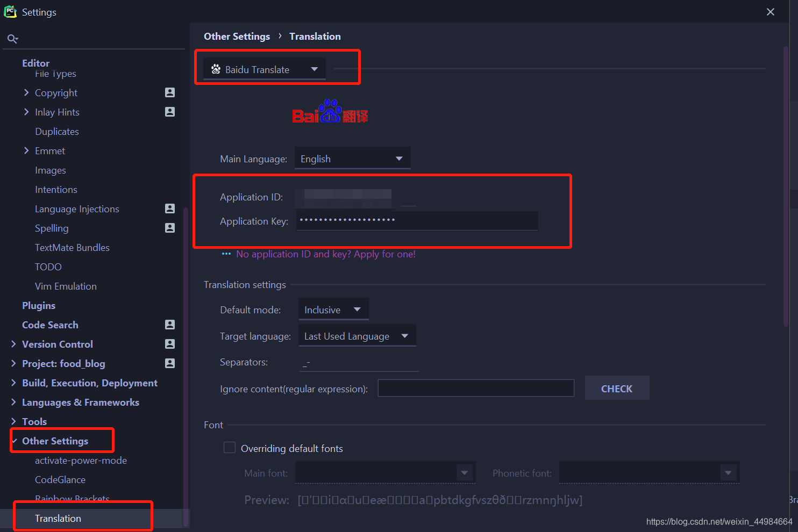Image resolution: width=798 pixels, height=532 pixels.
Task: Select the Translation settings page
Action: [x=58, y=518]
